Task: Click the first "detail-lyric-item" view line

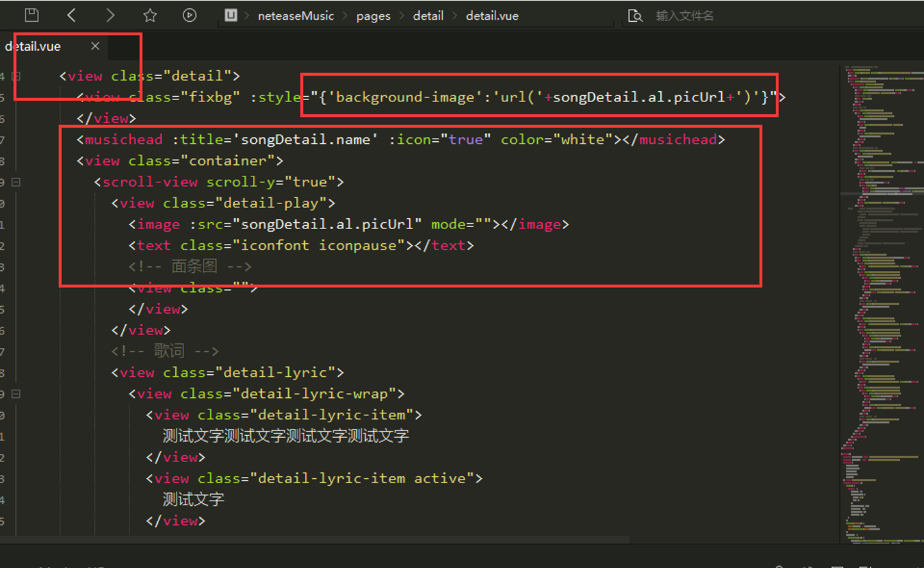Action: click(x=284, y=415)
